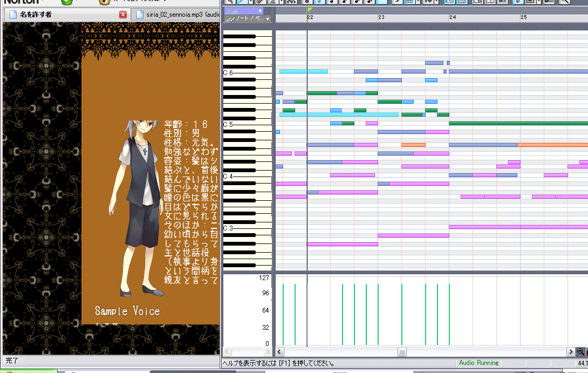The image size is (588, 373).
Task: Jump to measure 25 on the ruler
Action: tap(523, 17)
